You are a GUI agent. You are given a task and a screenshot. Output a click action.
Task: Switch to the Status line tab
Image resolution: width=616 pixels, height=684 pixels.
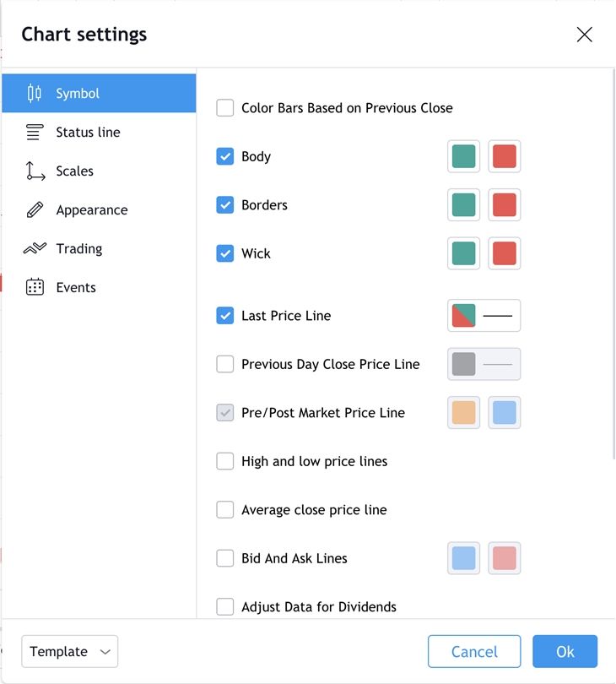coord(88,132)
